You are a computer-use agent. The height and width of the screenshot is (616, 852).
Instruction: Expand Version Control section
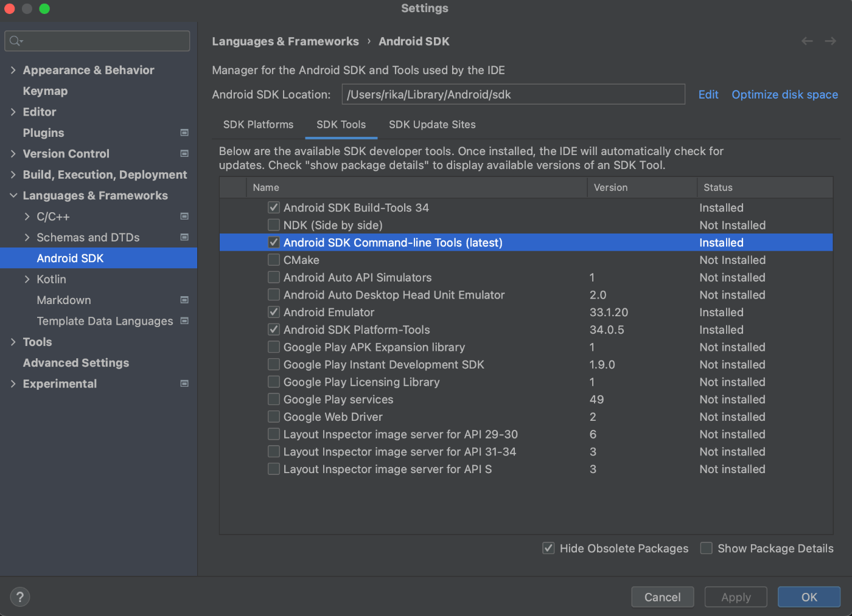13,154
